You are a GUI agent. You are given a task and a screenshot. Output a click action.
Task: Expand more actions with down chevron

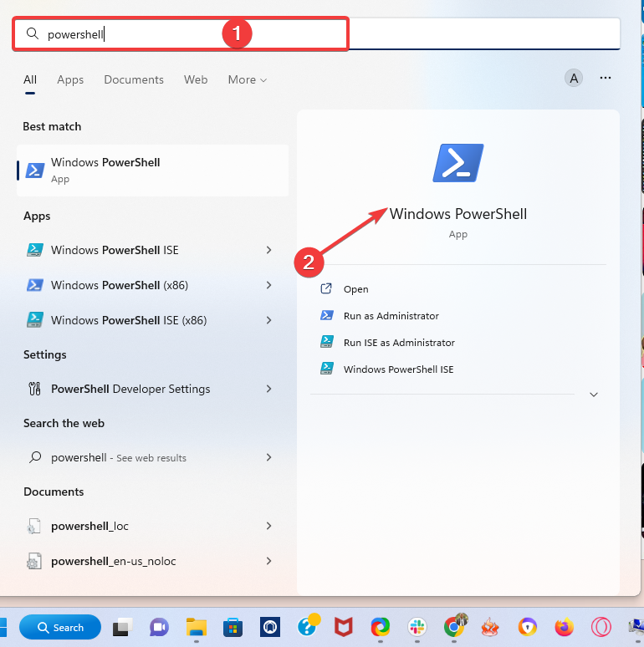coord(594,395)
